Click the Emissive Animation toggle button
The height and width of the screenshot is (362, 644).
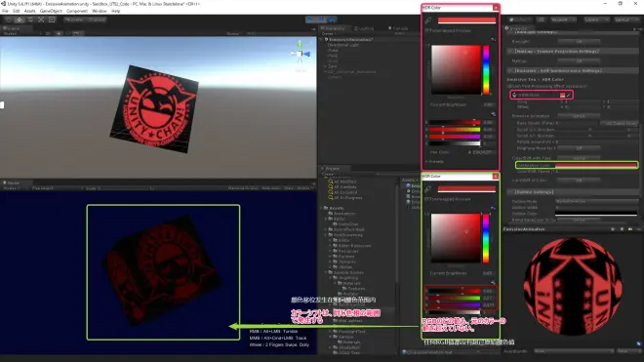(579, 116)
